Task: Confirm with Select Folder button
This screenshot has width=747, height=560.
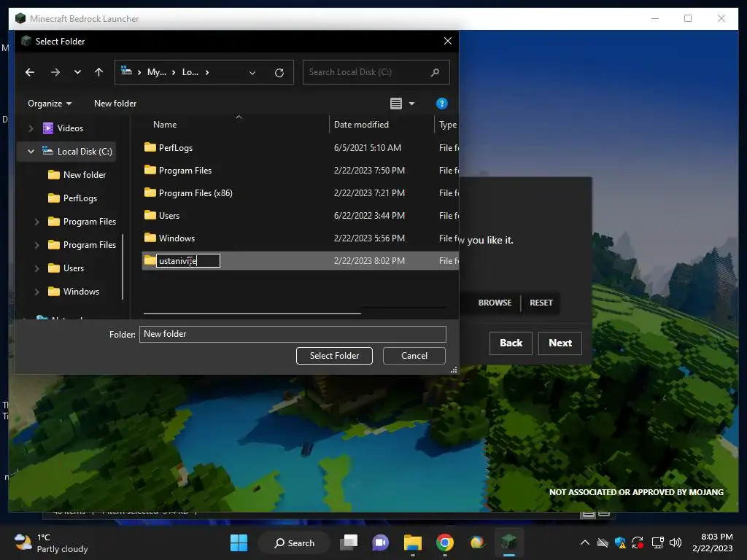Action: [x=334, y=356]
